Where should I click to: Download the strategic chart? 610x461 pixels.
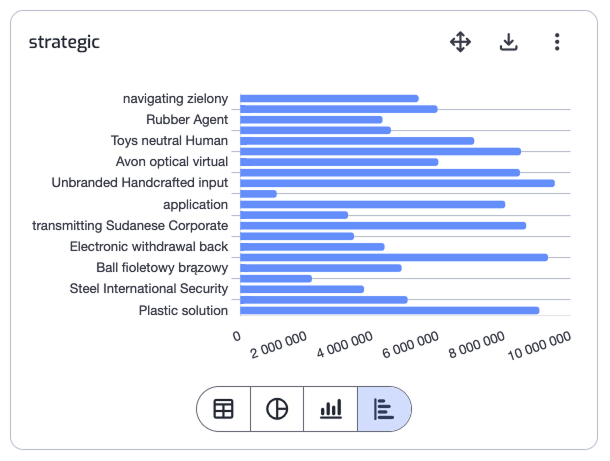(509, 42)
